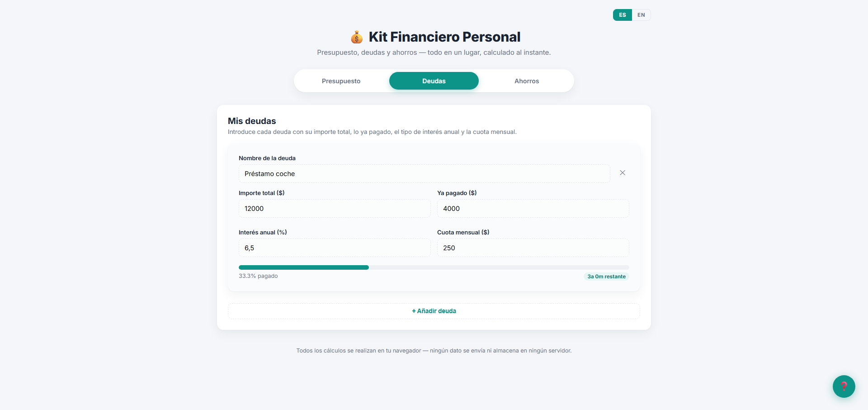The width and height of the screenshot is (868, 410).
Task: Remove the Préstamo coche debt with X
Action: [623, 173]
